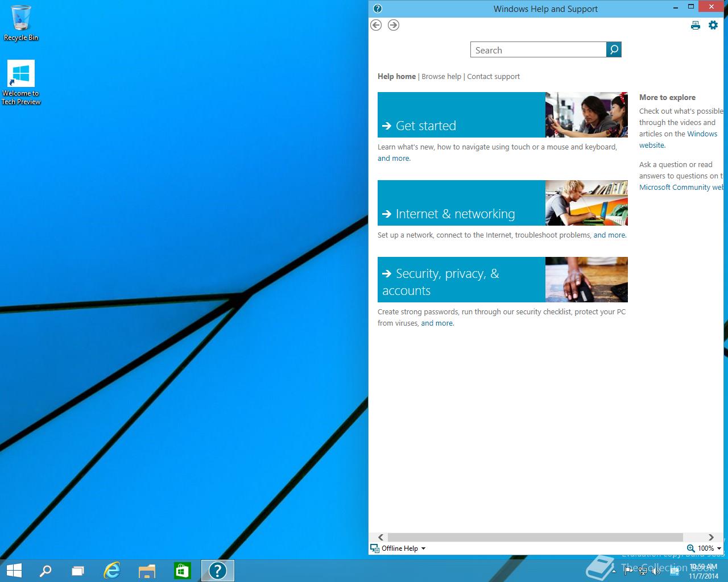Image resolution: width=728 pixels, height=582 pixels.
Task: Go back using the Help back arrow
Action: click(376, 25)
